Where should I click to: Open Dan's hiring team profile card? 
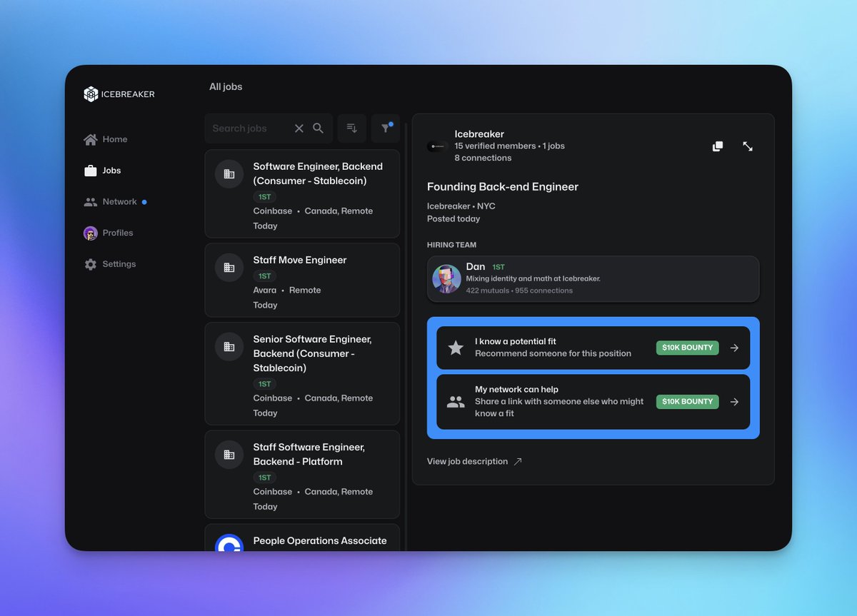pos(593,279)
